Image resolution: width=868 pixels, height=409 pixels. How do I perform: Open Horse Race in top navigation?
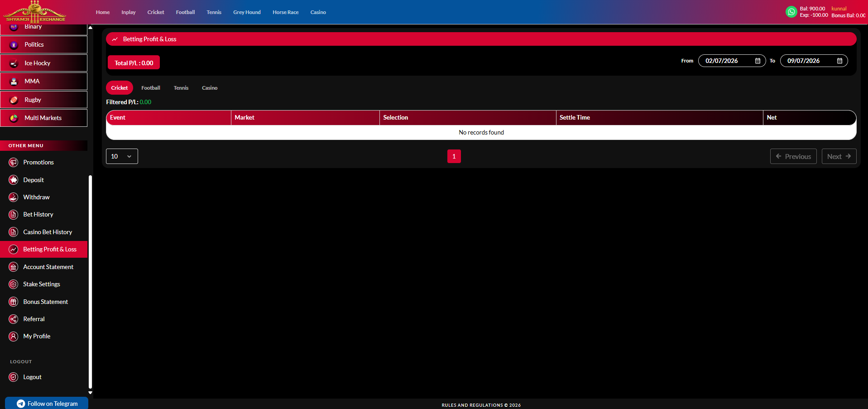point(285,12)
